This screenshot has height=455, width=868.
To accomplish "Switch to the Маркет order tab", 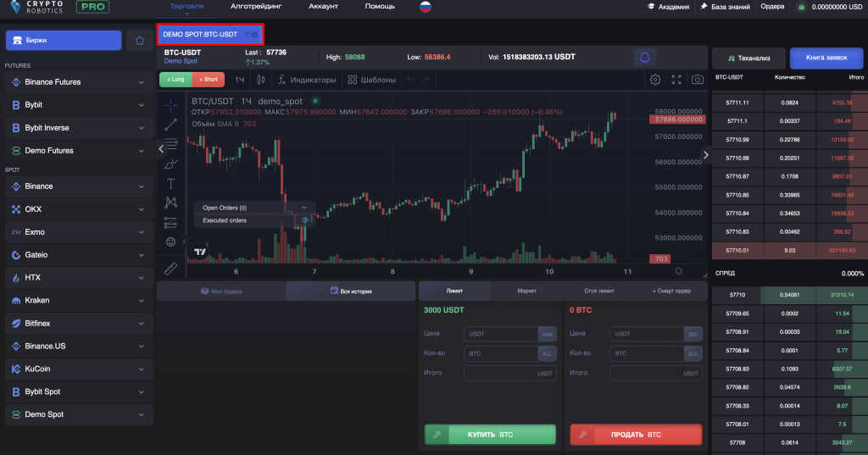I will point(526,291).
